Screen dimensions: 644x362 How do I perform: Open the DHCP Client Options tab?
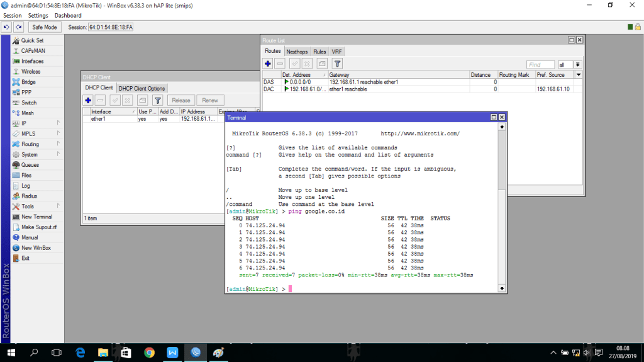[142, 88]
